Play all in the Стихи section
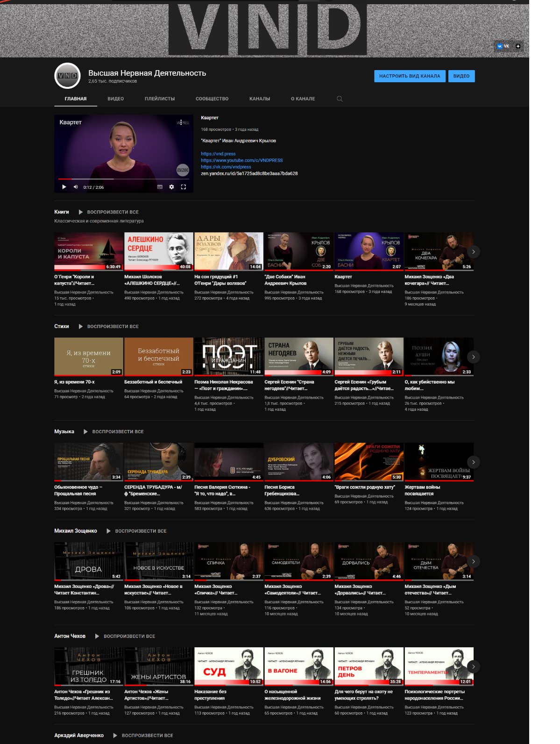 109,327
